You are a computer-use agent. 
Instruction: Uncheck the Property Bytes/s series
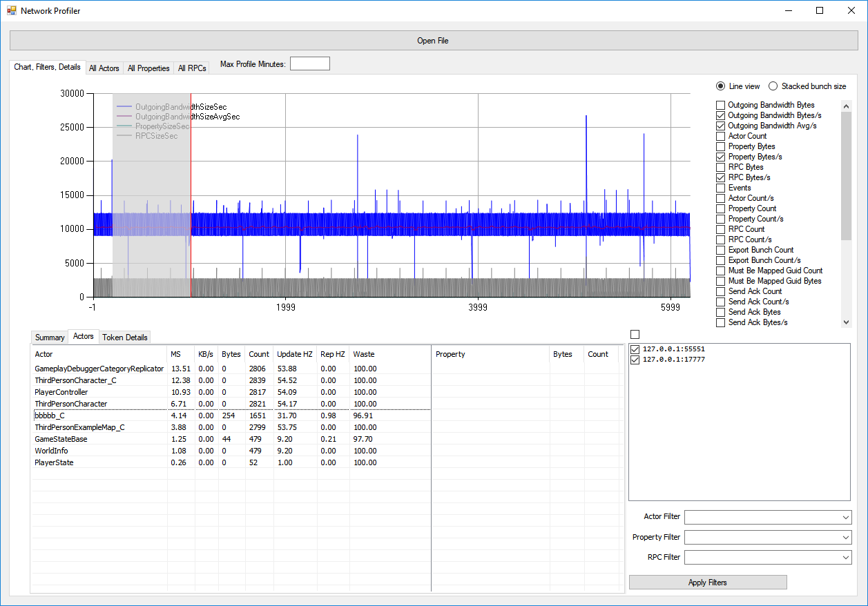click(x=721, y=157)
